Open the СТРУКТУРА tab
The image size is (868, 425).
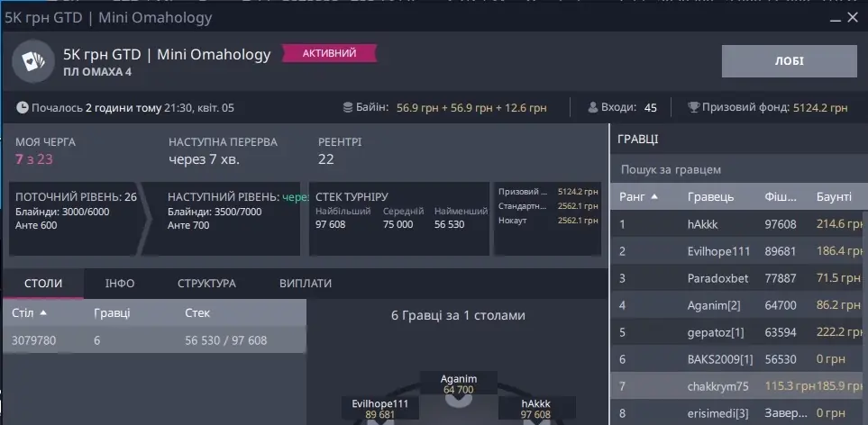click(206, 283)
